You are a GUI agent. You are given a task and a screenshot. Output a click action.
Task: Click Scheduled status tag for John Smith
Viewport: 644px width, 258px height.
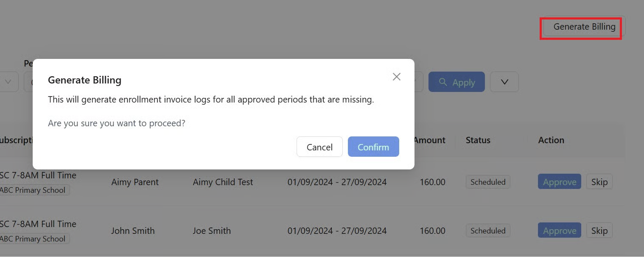pos(487,231)
